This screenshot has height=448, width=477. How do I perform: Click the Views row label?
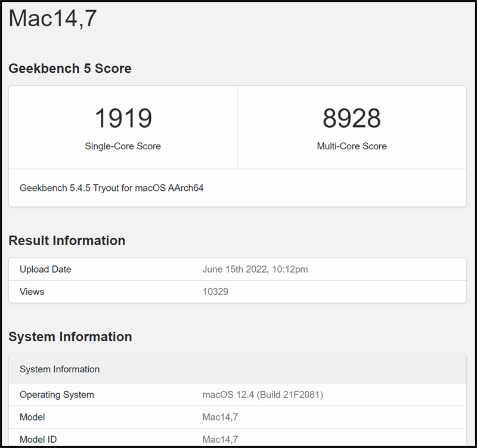32,292
